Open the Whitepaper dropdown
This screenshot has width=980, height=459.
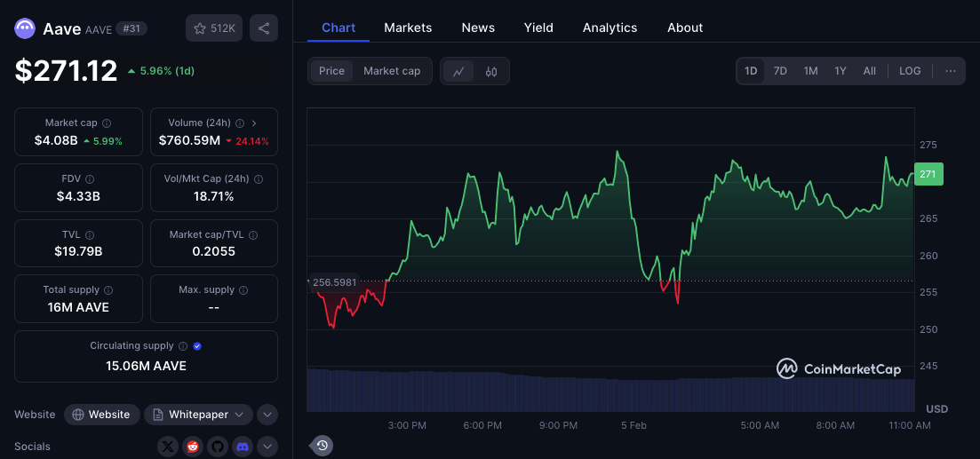pyautogui.click(x=199, y=415)
